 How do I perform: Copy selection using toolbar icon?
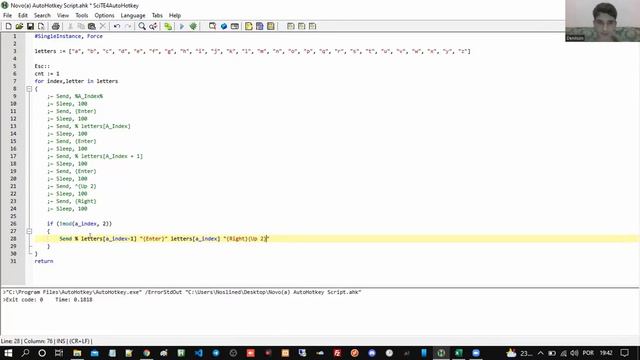(81, 27)
